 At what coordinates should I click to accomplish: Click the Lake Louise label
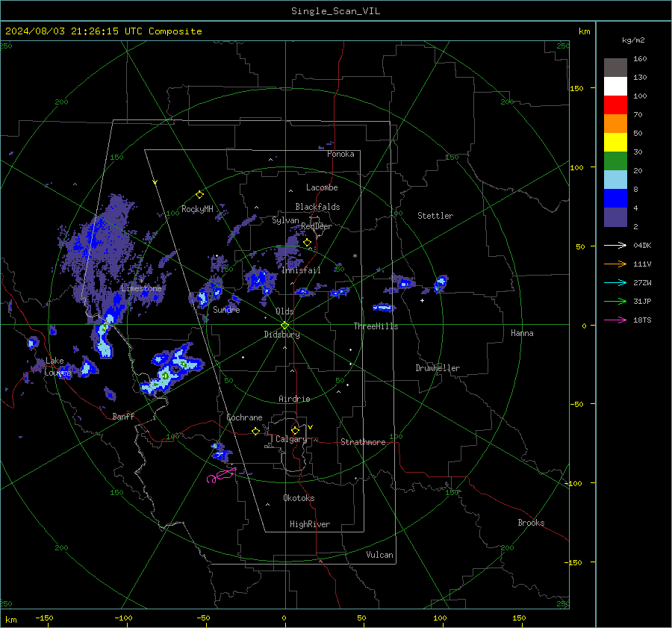click(x=57, y=367)
